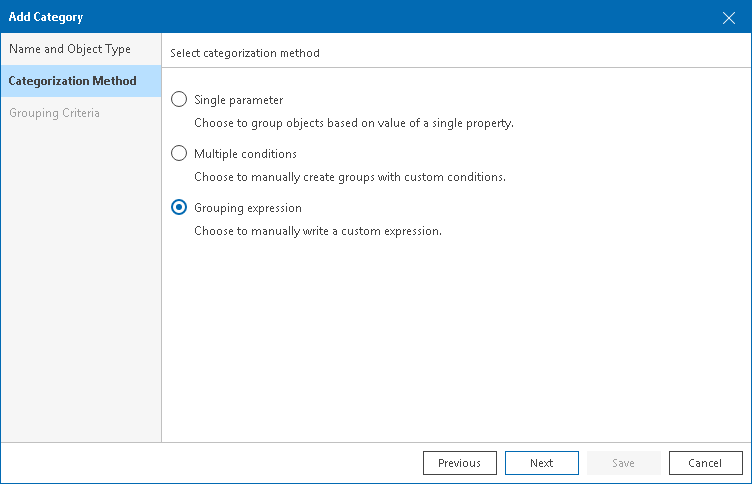
Task: Proceed with the Next button
Action: pos(542,463)
